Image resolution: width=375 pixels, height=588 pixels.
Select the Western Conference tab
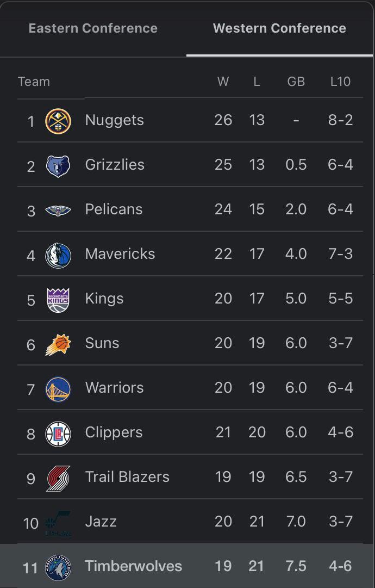279,28
